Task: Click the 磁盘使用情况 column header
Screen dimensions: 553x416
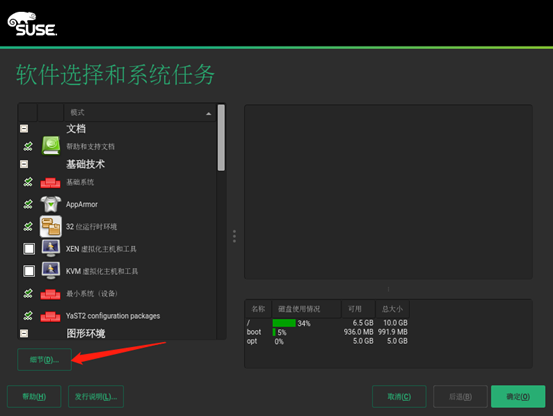Action: (x=306, y=309)
